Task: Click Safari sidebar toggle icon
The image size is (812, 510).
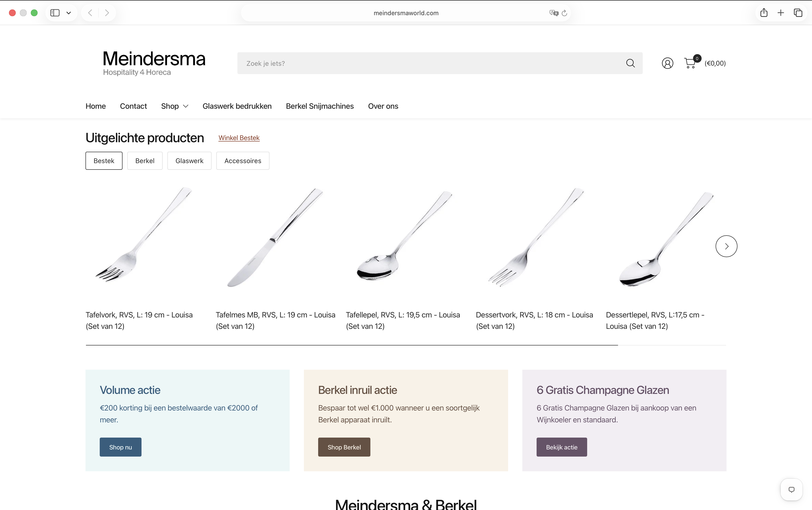Action: pos(55,13)
